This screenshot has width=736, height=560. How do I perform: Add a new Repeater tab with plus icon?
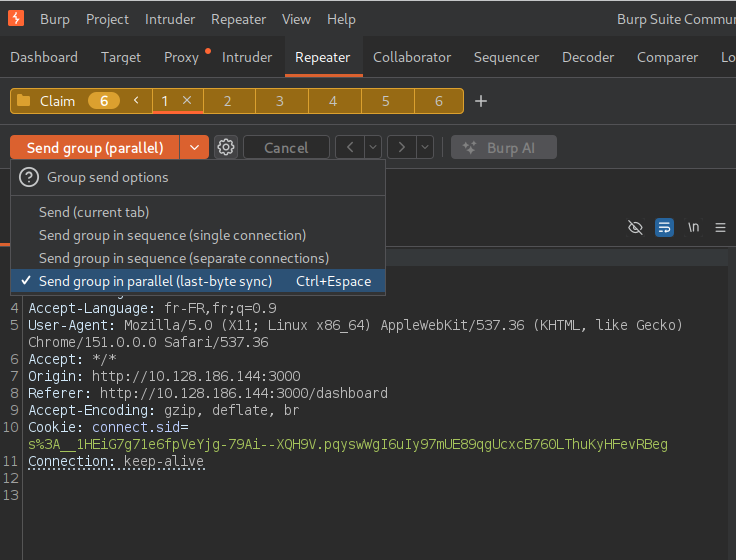coord(481,101)
